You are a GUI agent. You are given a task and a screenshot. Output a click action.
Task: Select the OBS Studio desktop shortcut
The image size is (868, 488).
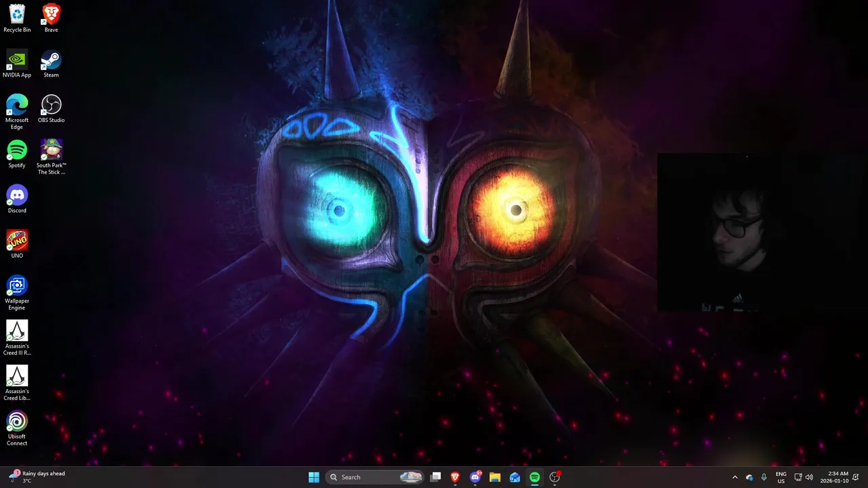point(51,108)
